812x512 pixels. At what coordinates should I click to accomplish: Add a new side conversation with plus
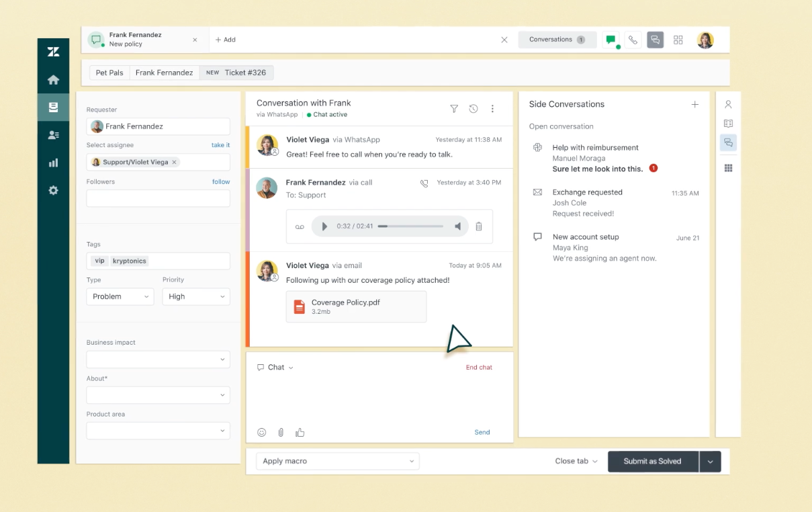(695, 105)
